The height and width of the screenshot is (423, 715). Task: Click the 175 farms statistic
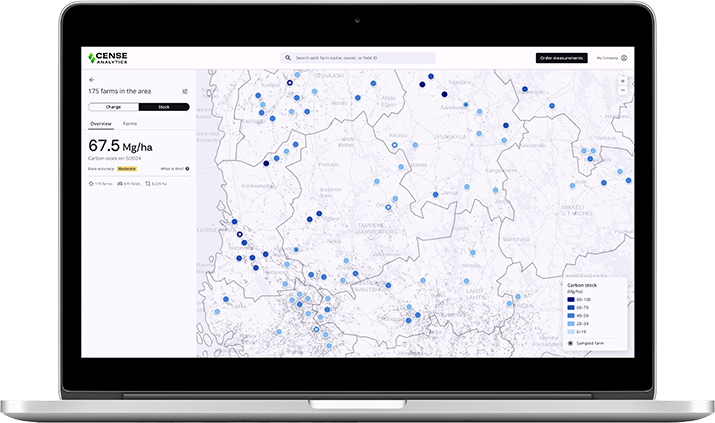pyautogui.click(x=101, y=184)
